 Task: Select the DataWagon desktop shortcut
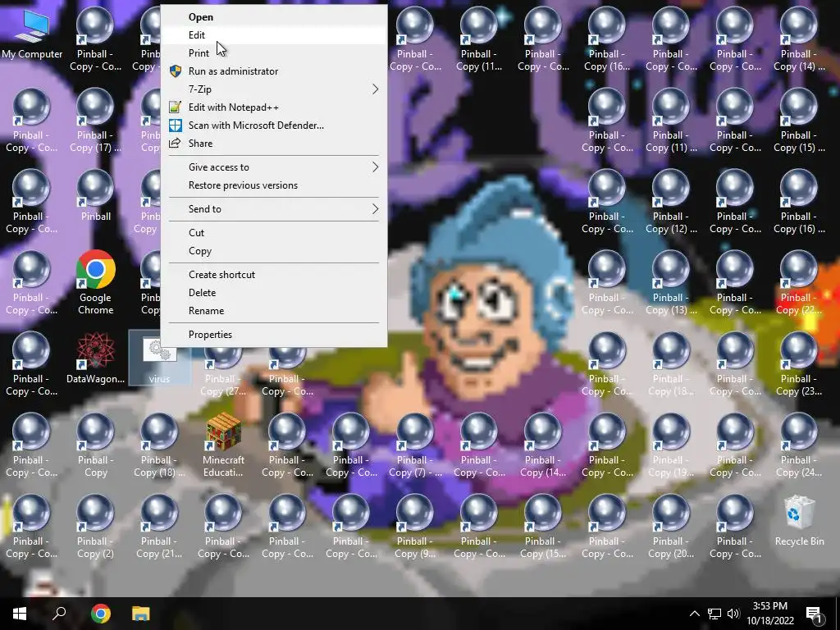pos(95,358)
